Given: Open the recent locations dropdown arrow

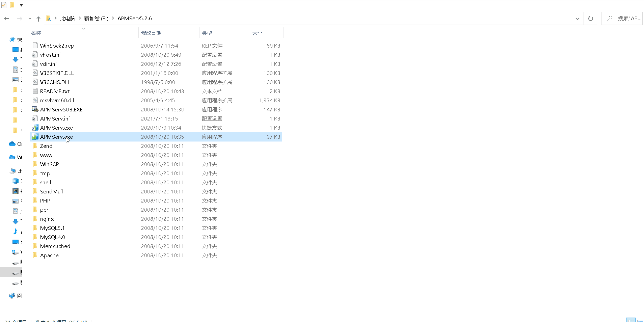Looking at the screenshot, I should pyautogui.click(x=30, y=19).
